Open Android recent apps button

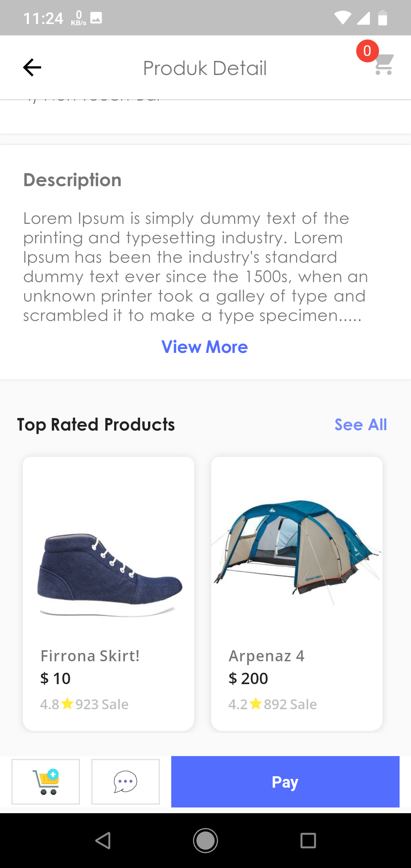pos(308,840)
